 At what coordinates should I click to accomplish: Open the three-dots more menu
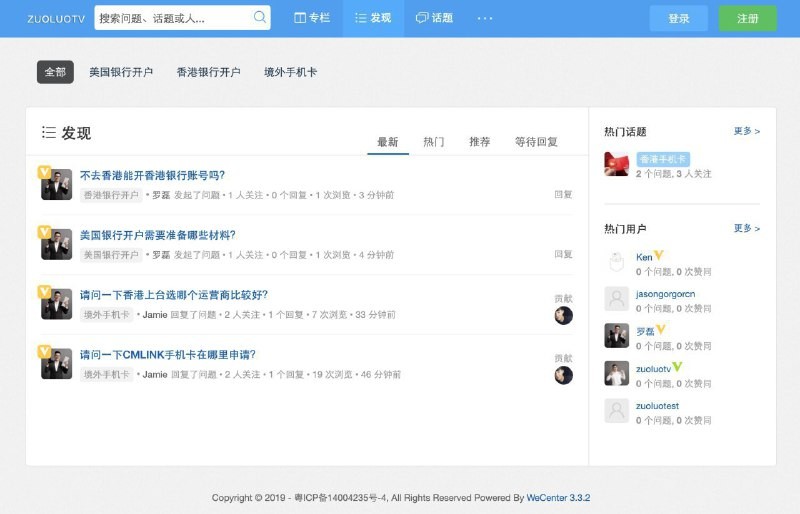pos(485,18)
